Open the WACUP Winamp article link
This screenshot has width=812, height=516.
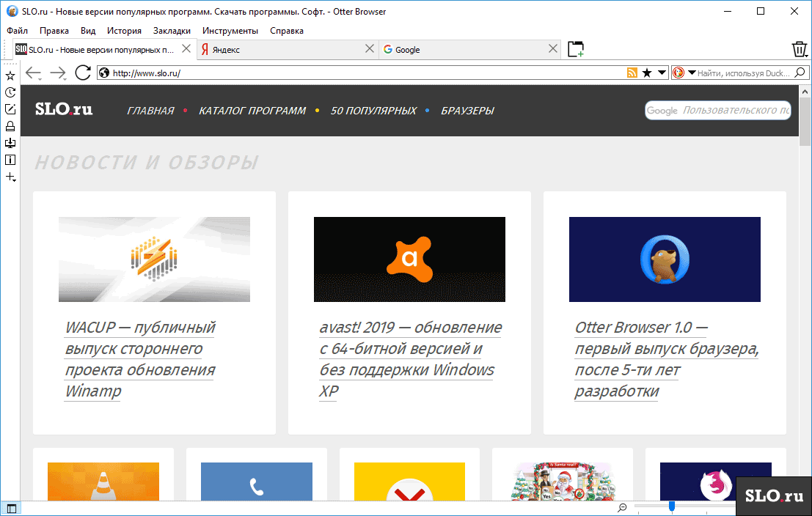140,359
